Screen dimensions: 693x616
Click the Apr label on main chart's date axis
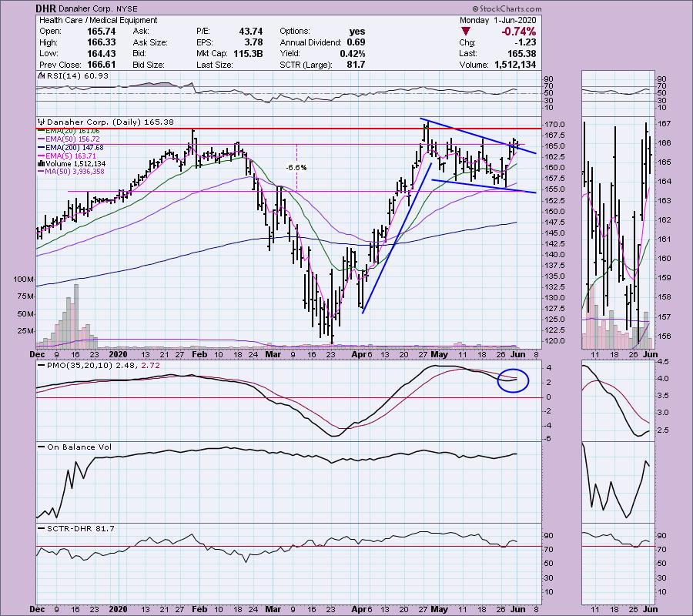click(358, 354)
